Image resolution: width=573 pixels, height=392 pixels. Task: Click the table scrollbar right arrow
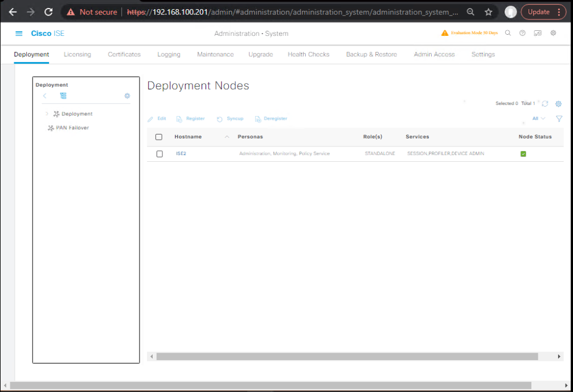[x=559, y=357]
